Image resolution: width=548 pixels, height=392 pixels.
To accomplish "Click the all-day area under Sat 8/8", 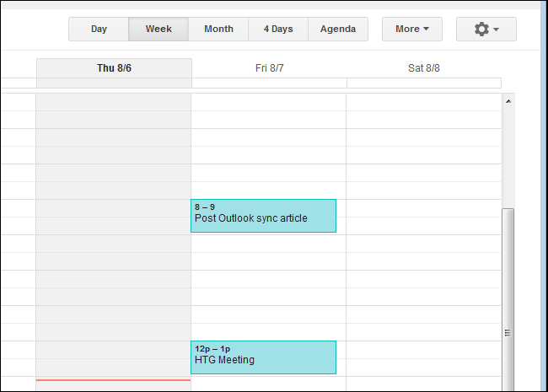I will [424, 83].
